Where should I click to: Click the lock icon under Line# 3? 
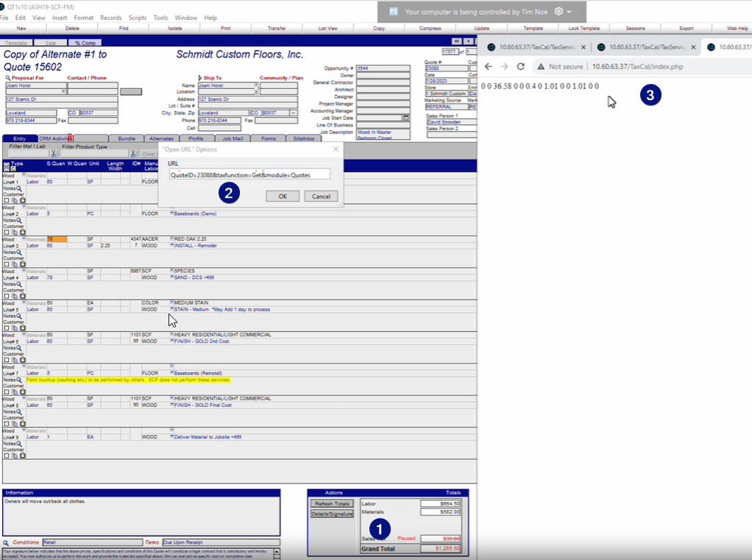pos(23,264)
